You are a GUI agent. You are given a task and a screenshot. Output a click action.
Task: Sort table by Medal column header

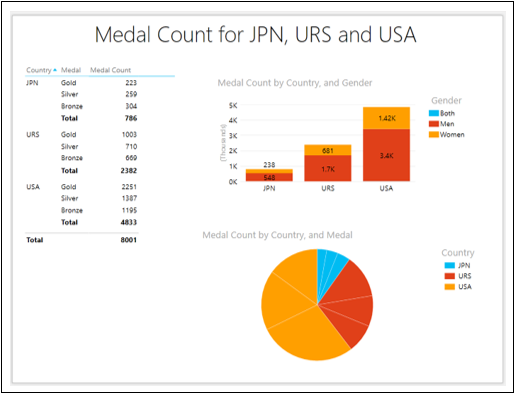[x=71, y=70]
